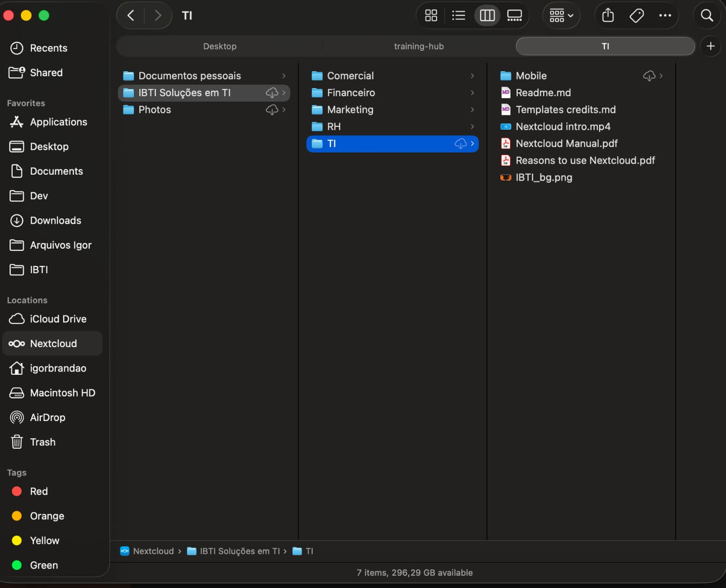Open AirDrop in the sidebar
Image resolution: width=726 pixels, height=588 pixels.
[x=52, y=417]
